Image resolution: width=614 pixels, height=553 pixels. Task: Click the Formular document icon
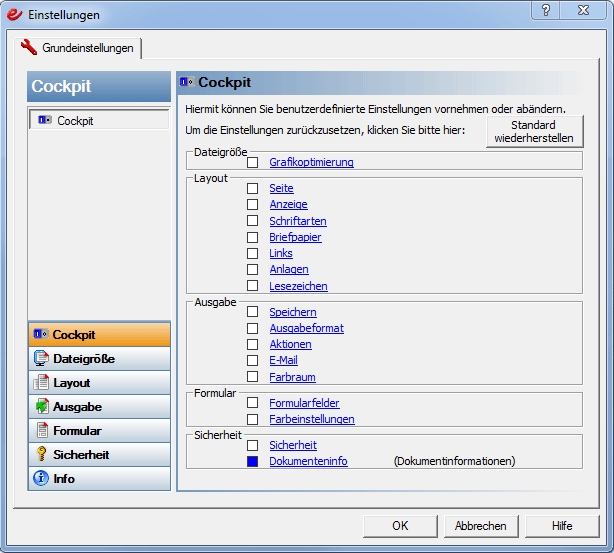pos(41,431)
